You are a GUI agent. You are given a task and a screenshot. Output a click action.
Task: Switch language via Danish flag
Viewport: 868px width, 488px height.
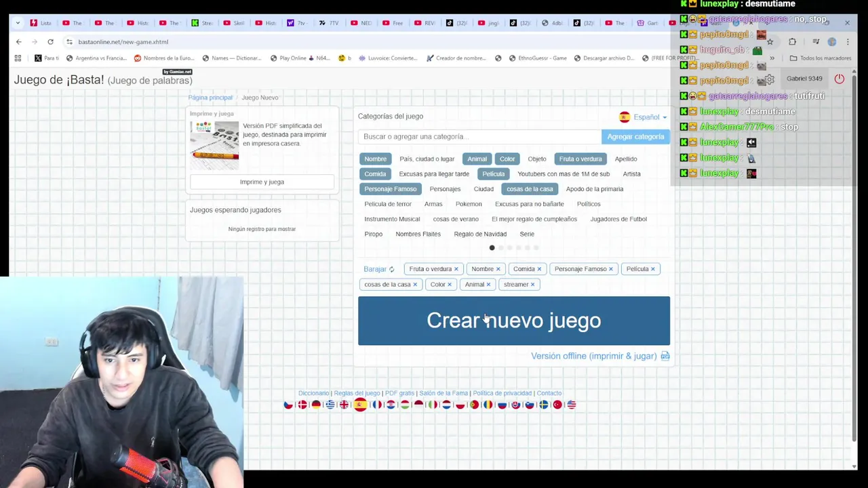[x=302, y=405]
